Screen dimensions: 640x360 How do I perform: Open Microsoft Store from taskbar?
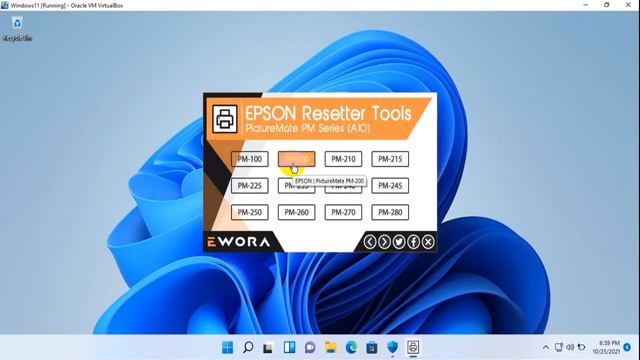tap(371, 348)
